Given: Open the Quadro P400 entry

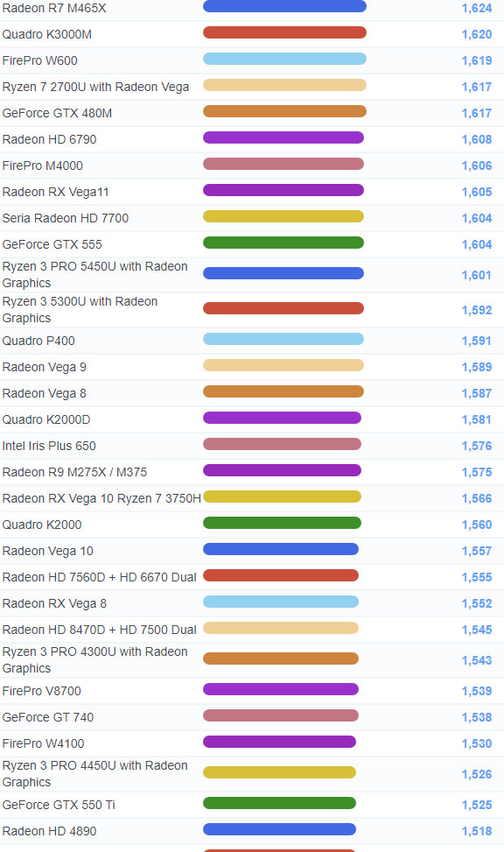Looking at the screenshot, I should click(38, 341).
